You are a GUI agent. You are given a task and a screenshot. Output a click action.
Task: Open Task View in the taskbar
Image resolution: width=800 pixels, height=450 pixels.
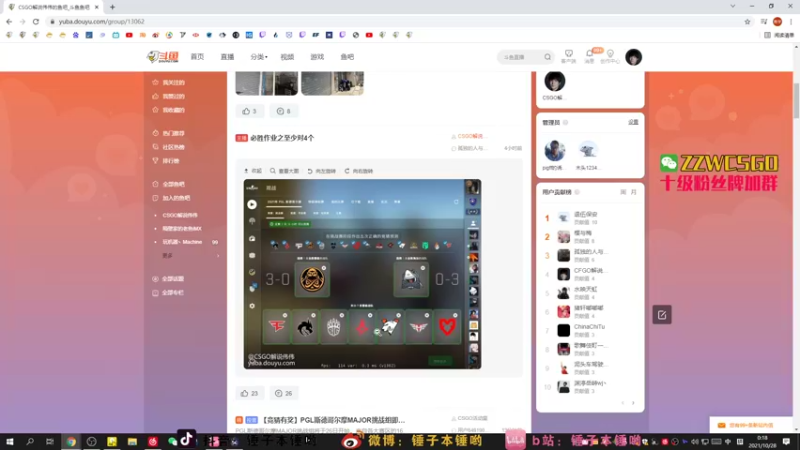coord(49,442)
